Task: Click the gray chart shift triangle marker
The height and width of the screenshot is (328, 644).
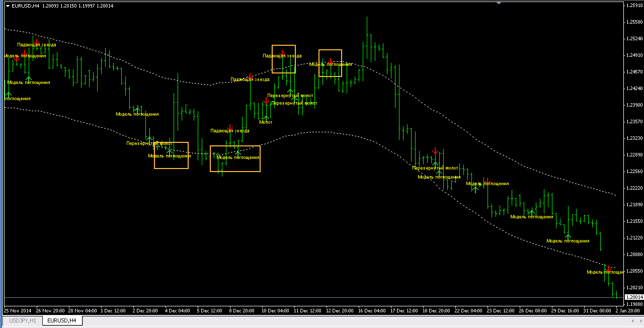Action: point(499,3)
